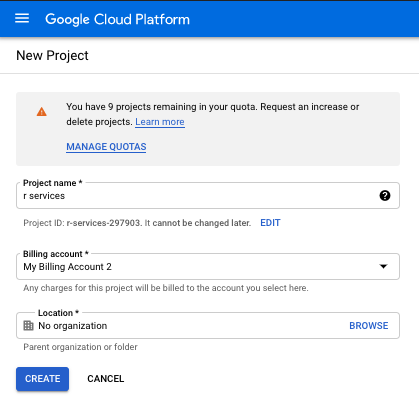This screenshot has height=409, width=419.
Task: Click the Billing account dropdown arrow
Action: coord(384,266)
